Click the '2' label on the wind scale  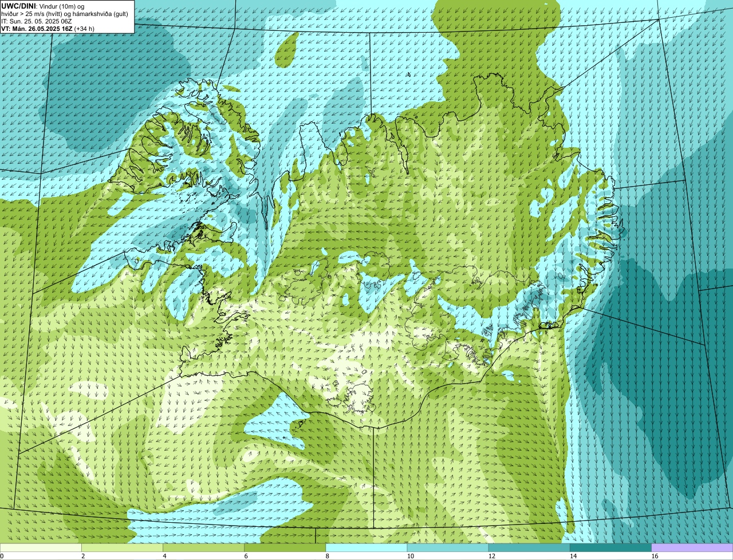click(x=84, y=556)
